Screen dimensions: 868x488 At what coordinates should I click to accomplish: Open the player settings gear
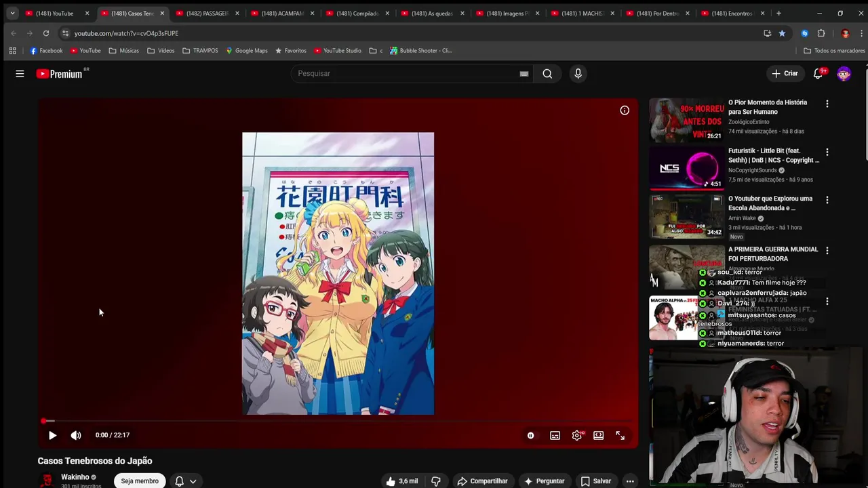pos(577,435)
